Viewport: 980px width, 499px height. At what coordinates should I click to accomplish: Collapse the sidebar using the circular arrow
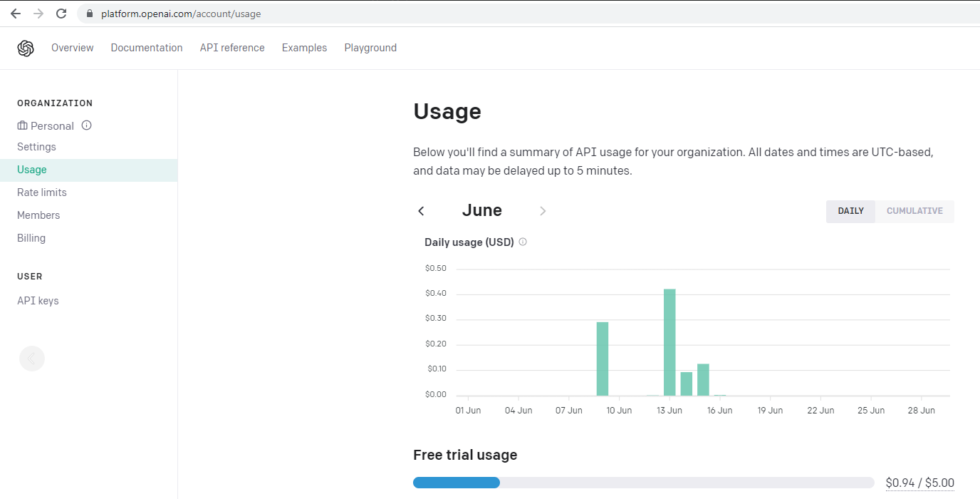(31, 358)
